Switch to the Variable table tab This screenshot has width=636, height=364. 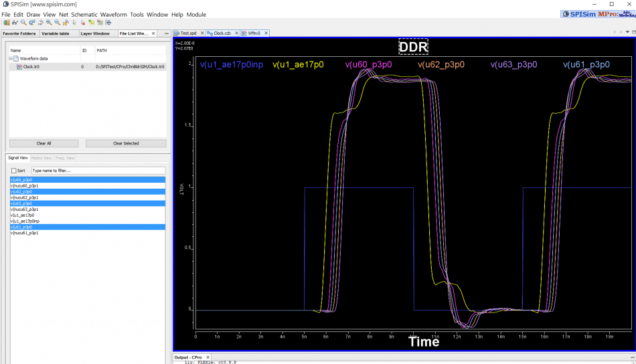point(55,33)
